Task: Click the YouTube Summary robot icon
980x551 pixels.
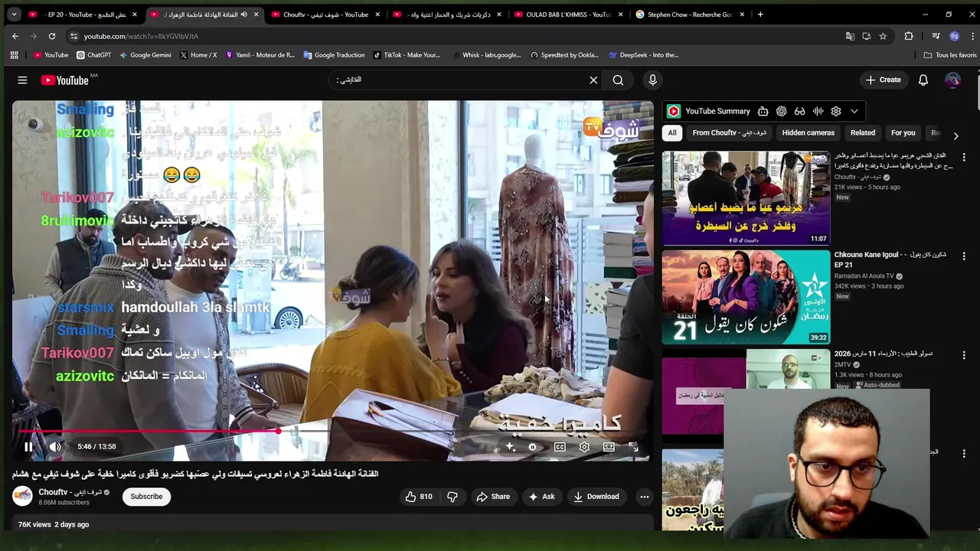Action: pyautogui.click(x=763, y=111)
